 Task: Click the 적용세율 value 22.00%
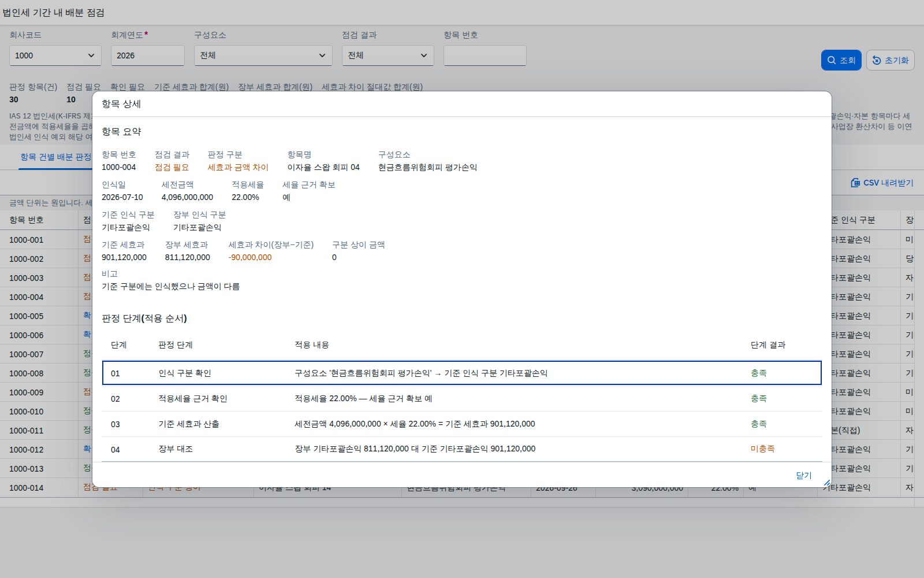point(245,197)
